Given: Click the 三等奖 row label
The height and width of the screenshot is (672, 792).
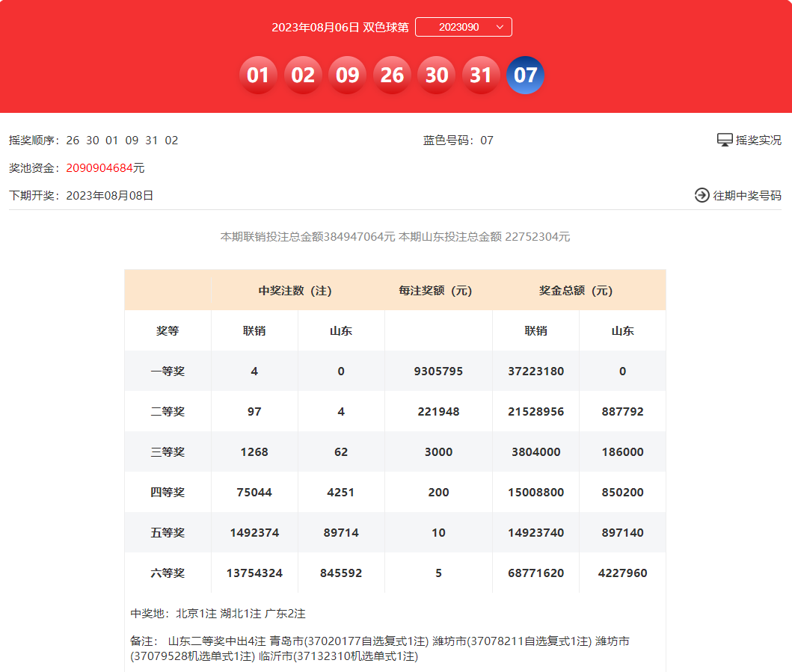Looking at the screenshot, I should 168,452.
